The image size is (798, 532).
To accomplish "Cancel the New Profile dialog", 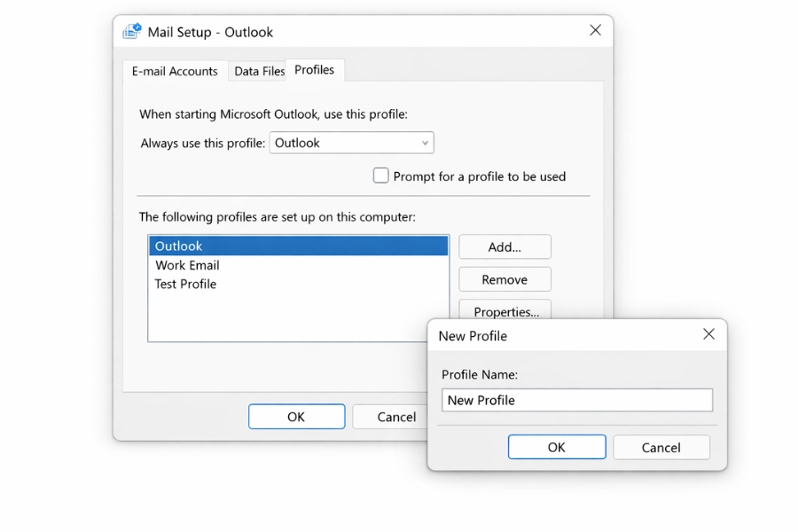I will [661, 447].
